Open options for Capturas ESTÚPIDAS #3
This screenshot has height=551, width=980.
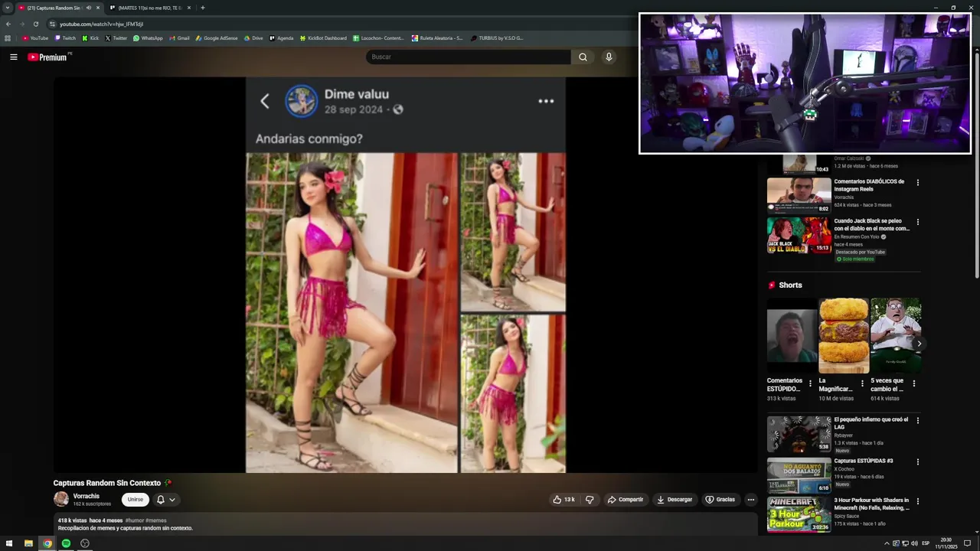pos(917,462)
